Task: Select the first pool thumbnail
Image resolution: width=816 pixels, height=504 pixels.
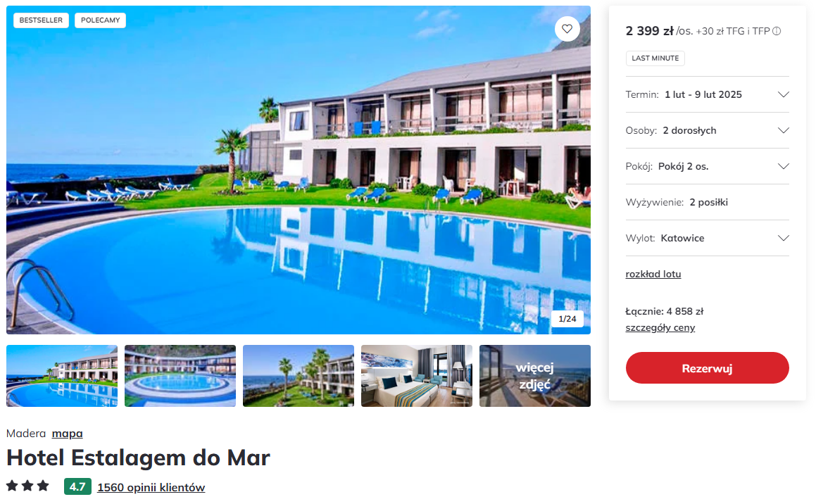Action: (62, 376)
